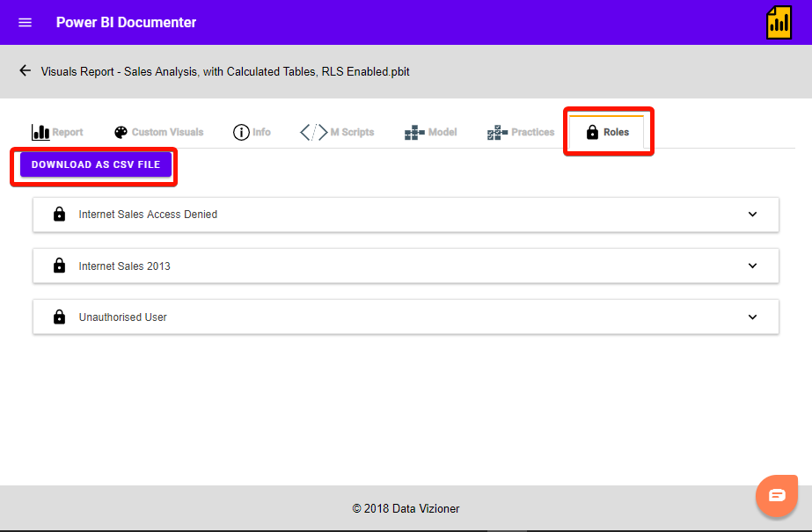The width and height of the screenshot is (812, 532).
Task: Open the hamburger navigation menu
Action: click(x=24, y=22)
